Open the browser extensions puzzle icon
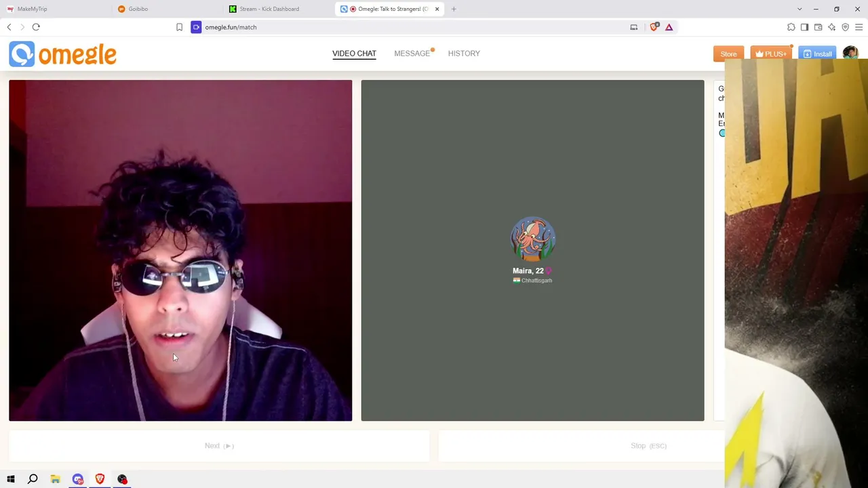Viewport: 868px width, 488px height. 791,27
